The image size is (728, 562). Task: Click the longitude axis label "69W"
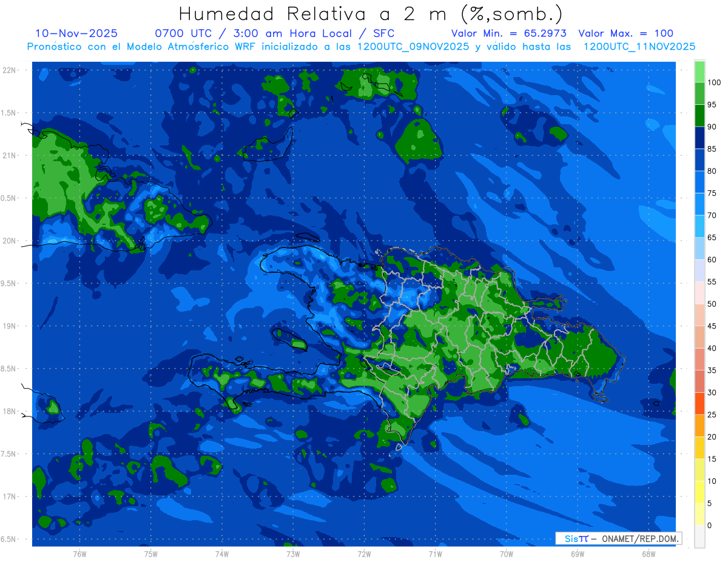(578, 554)
